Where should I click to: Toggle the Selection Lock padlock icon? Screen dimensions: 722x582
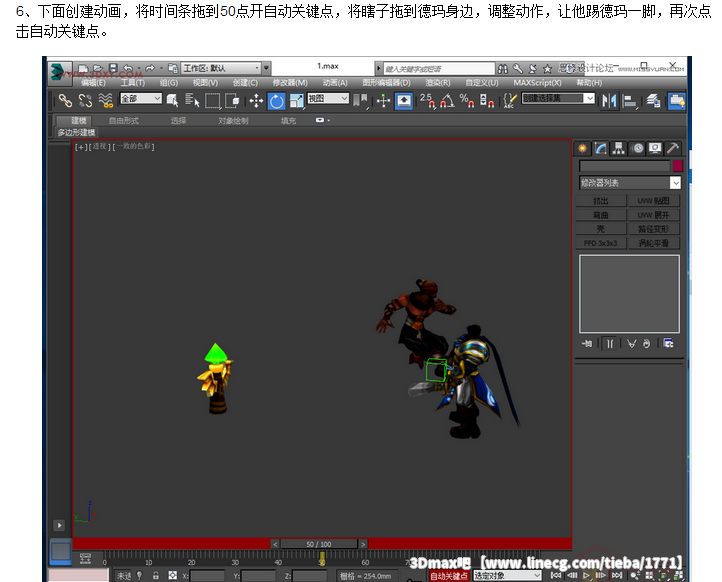click(x=156, y=576)
